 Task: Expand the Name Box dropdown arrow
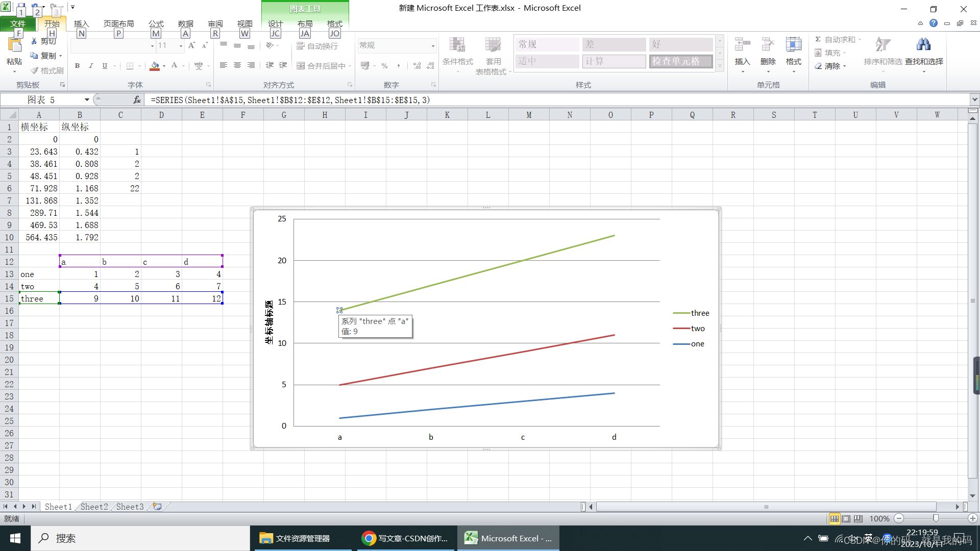click(x=87, y=100)
